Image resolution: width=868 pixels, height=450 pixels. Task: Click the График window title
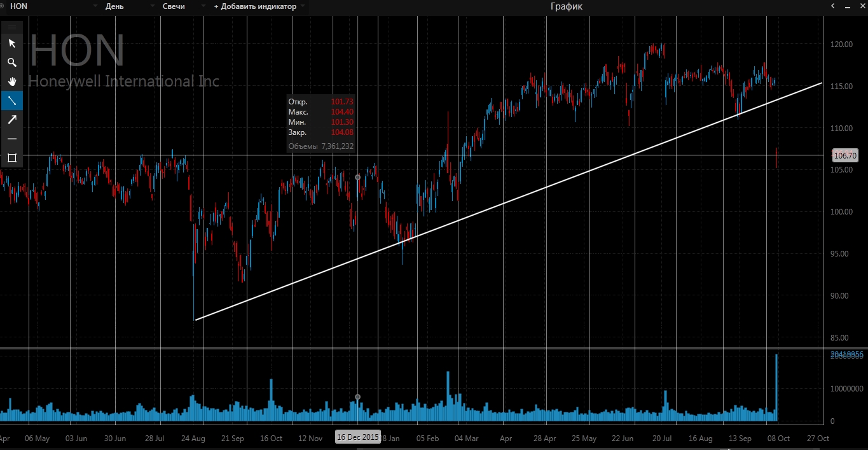click(566, 6)
